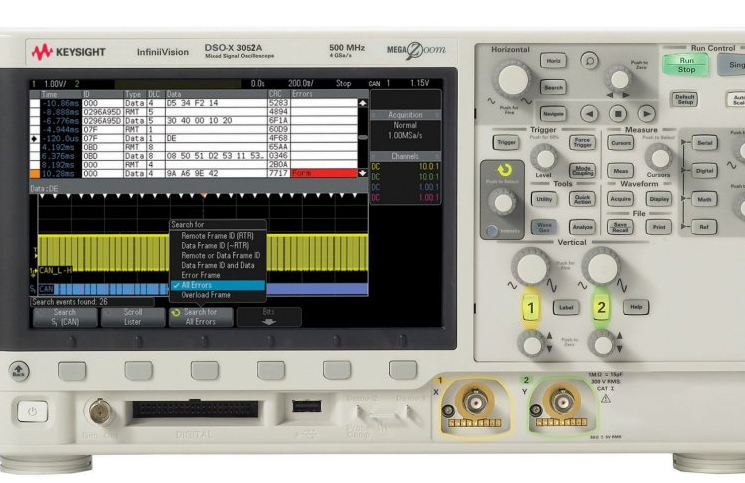Push the Save Recall key
This screenshot has width=745, height=483.
[620, 227]
